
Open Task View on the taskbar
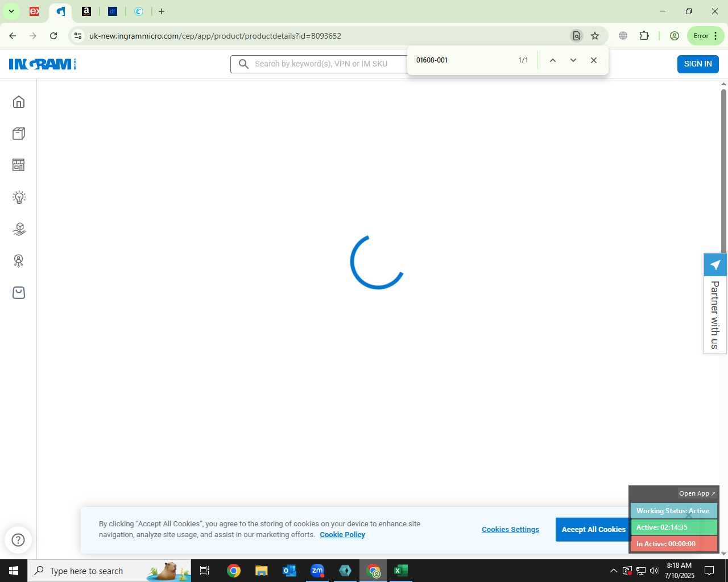[205, 571]
